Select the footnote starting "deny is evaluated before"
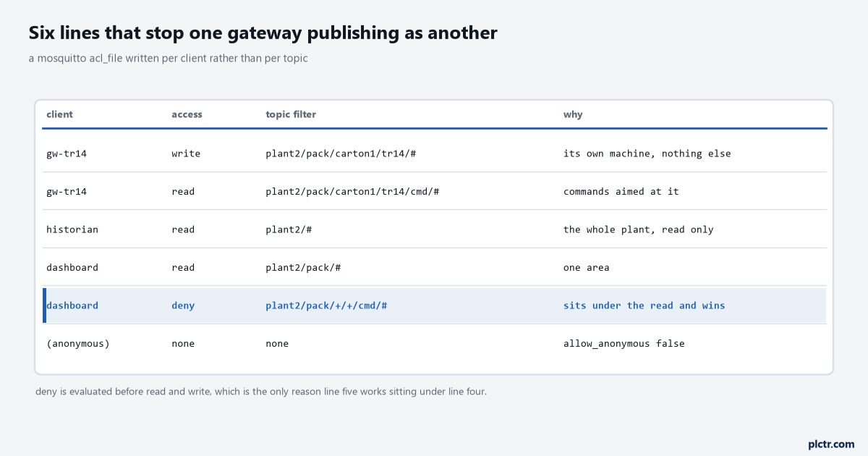The height and width of the screenshot is (456, 868). [261, 392]
